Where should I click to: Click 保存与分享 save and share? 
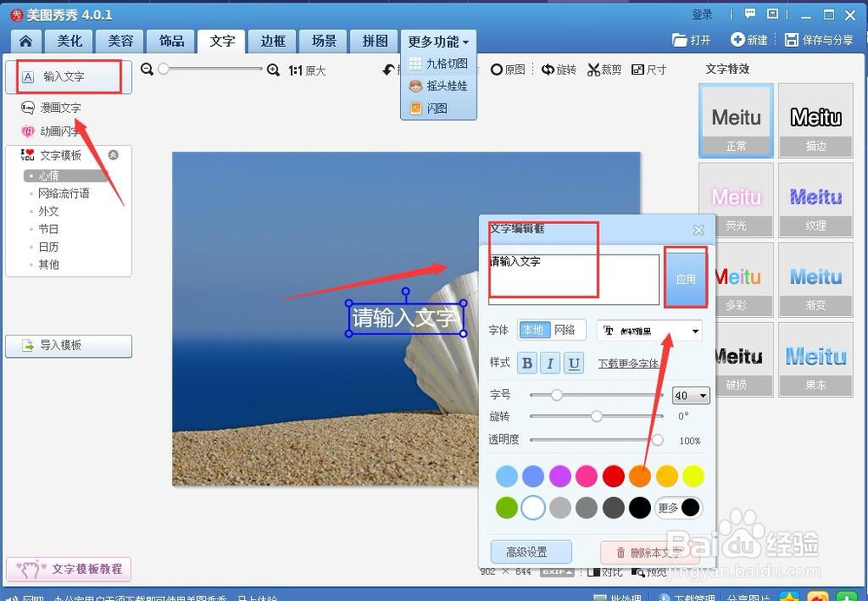click(x=819, y=40)
